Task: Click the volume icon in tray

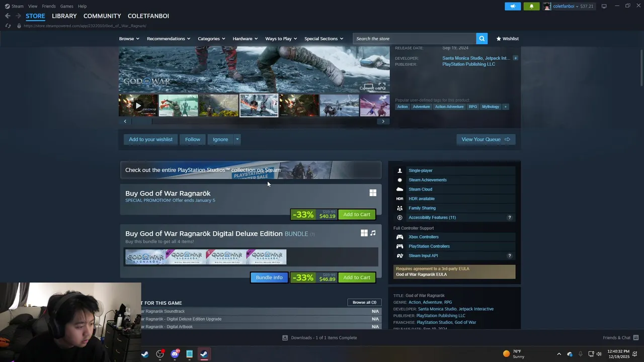Action: [x=599, y=354]
